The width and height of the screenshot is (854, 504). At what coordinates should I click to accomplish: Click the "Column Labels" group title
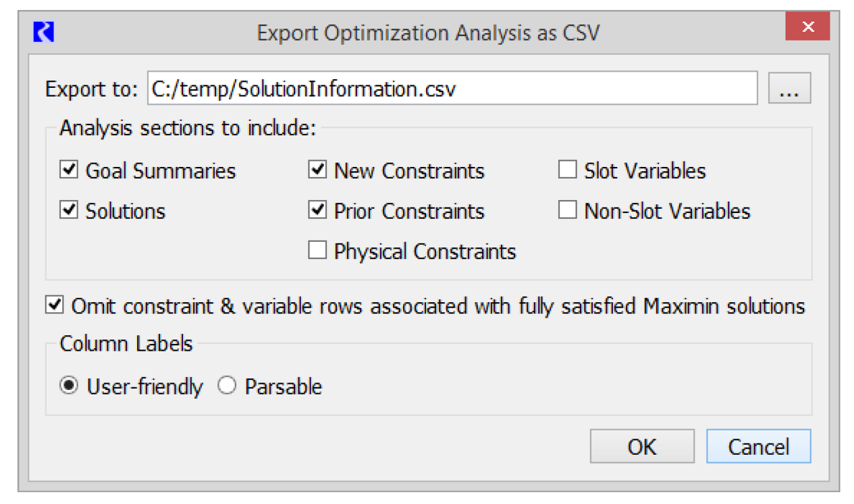126,343
